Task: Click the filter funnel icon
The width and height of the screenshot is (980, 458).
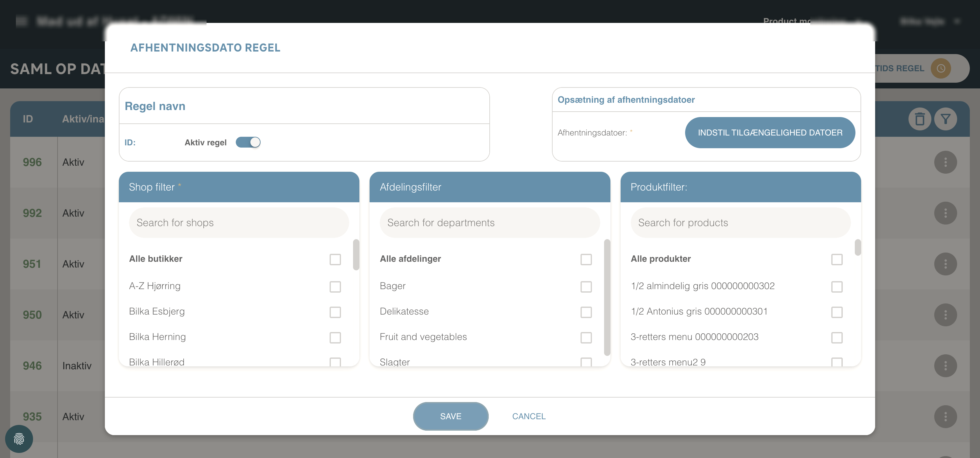Action: tap(945, 119)
